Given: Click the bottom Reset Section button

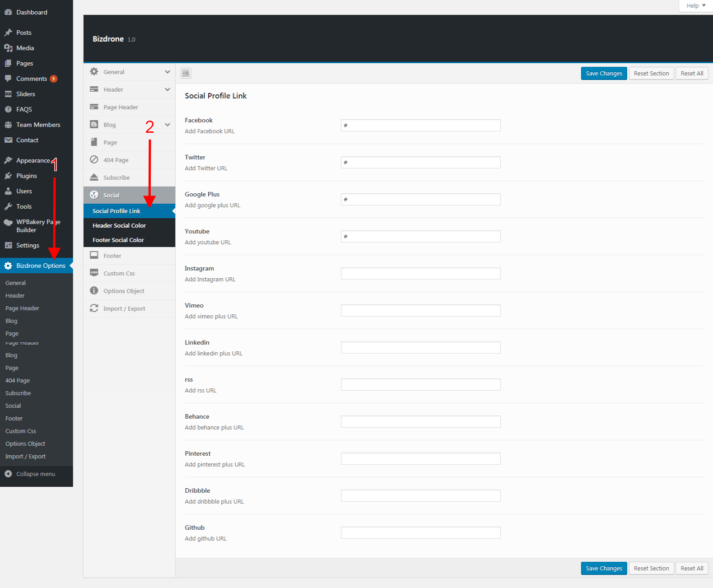Looking at the screenshot, I should pyautogui.click(x=651, y=568).
